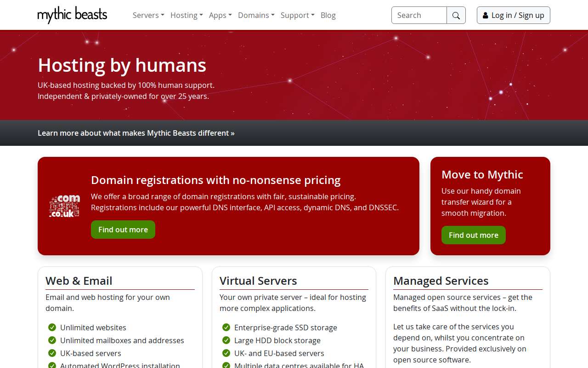Click the text Enterprise-grade SSD storage

286,328
